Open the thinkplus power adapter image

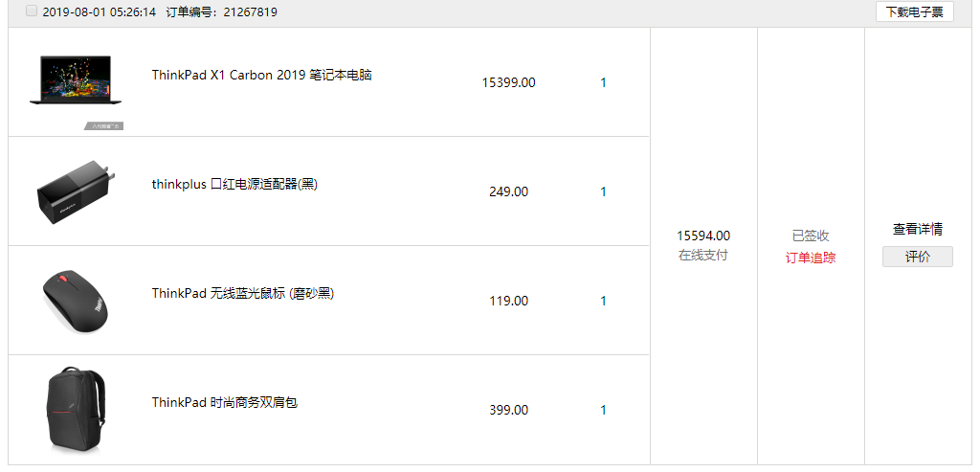pyautogui.click(x=77, y=191)
